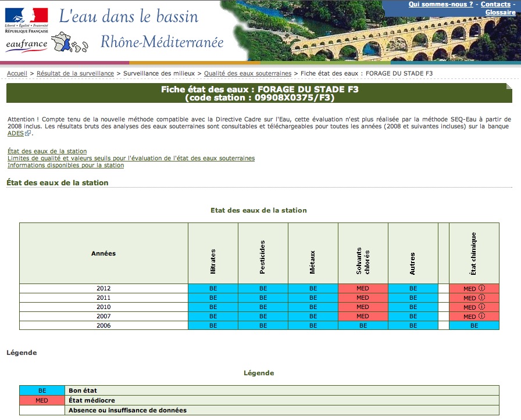Image resolution: width=521 pixels, height=420 pixels.
Task: Click the France basin map icon
Action: point(70,42)
